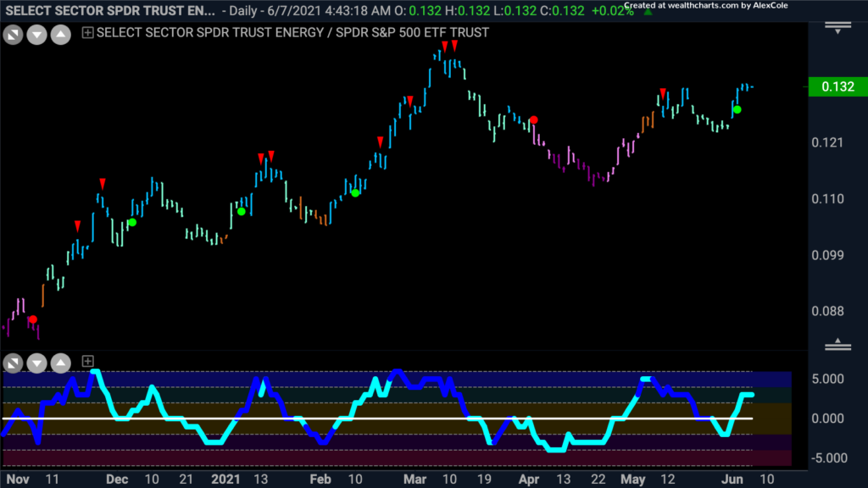Click the '0.121' price axis label

[x=827, y=142]
